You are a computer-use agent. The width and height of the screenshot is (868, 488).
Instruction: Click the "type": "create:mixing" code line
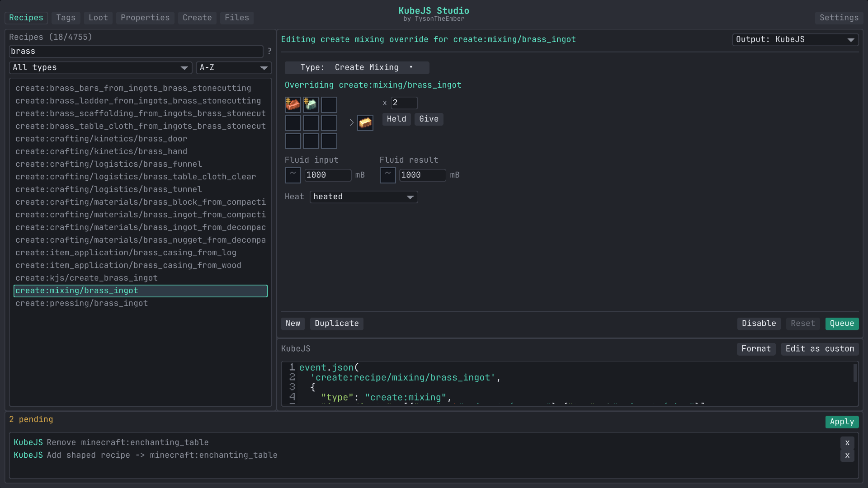386,398
